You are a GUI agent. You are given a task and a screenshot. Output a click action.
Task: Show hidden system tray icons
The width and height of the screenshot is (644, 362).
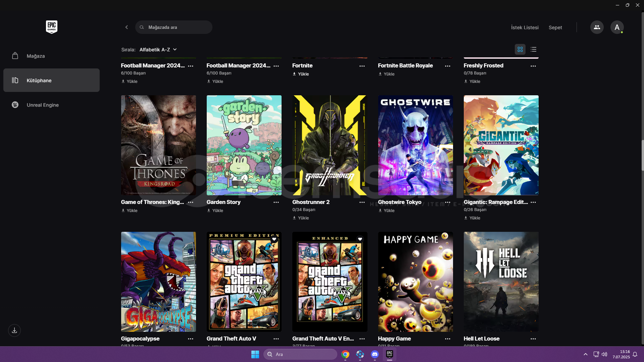click(586, 354)
